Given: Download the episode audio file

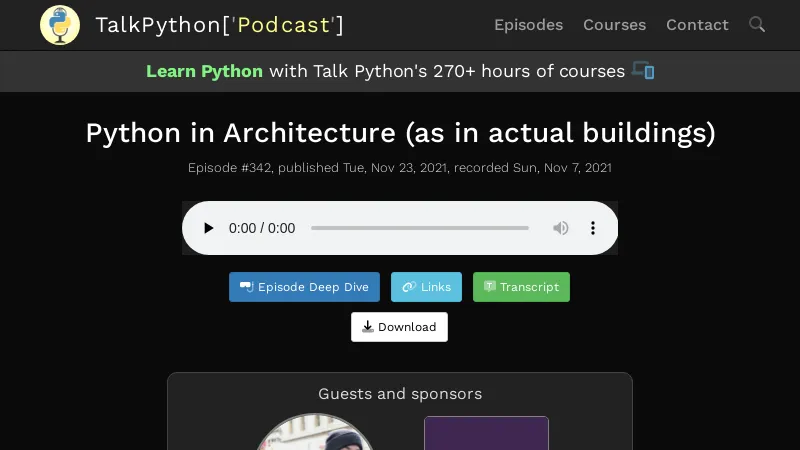Looking at the screenshot, I should pos(399,327).
